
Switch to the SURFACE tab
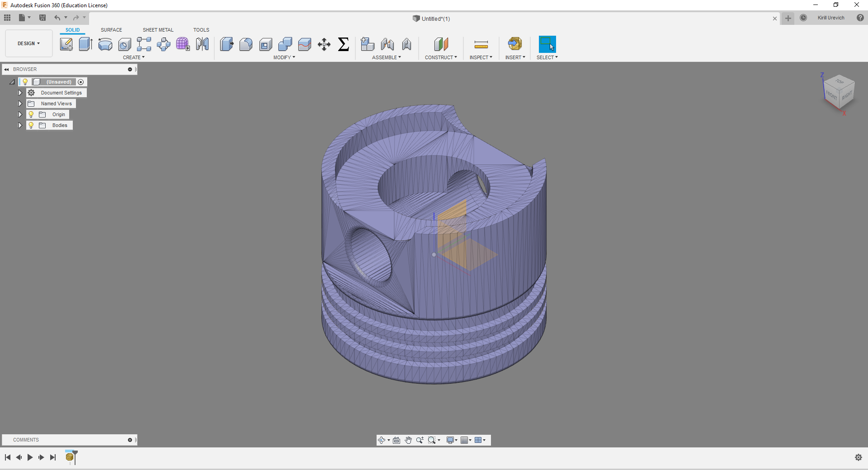[x=111, y=30]
